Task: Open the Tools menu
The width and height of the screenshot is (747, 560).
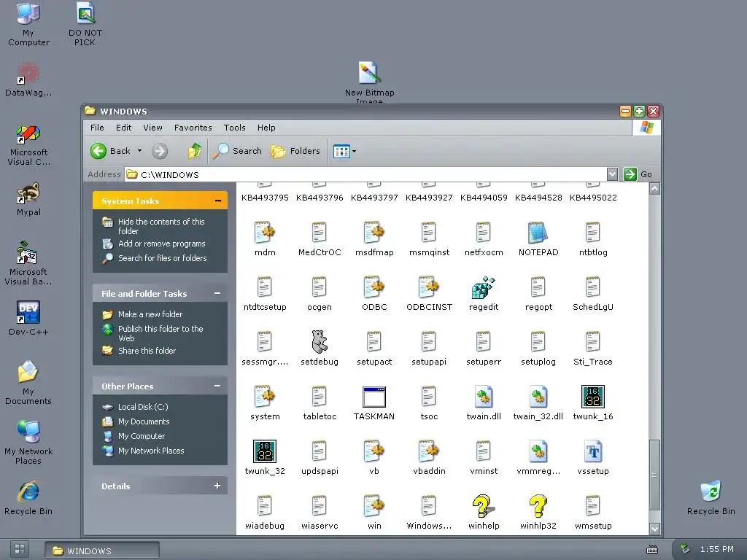Action: [x=234, y=128]
